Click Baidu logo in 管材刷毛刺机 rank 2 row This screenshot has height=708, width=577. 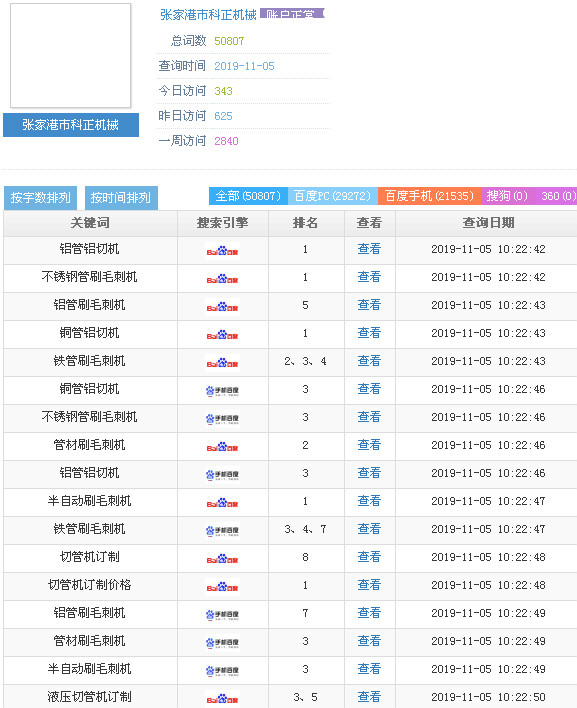[x=222, y=447]
